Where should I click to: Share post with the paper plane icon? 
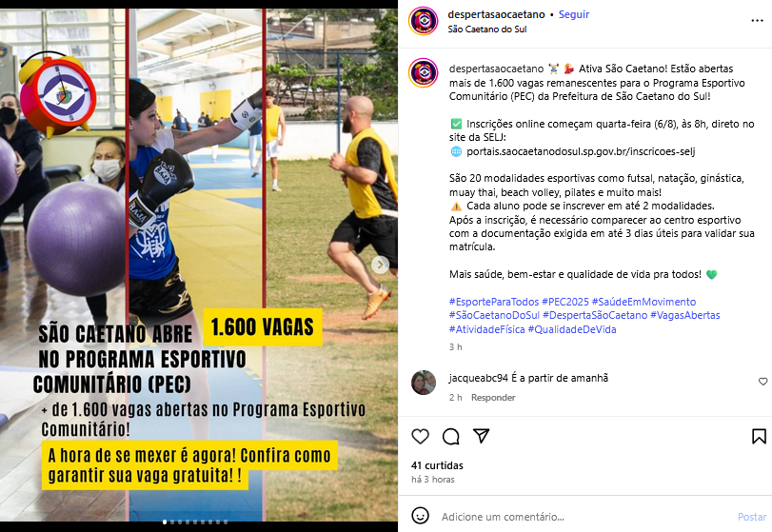coord(481,436)
